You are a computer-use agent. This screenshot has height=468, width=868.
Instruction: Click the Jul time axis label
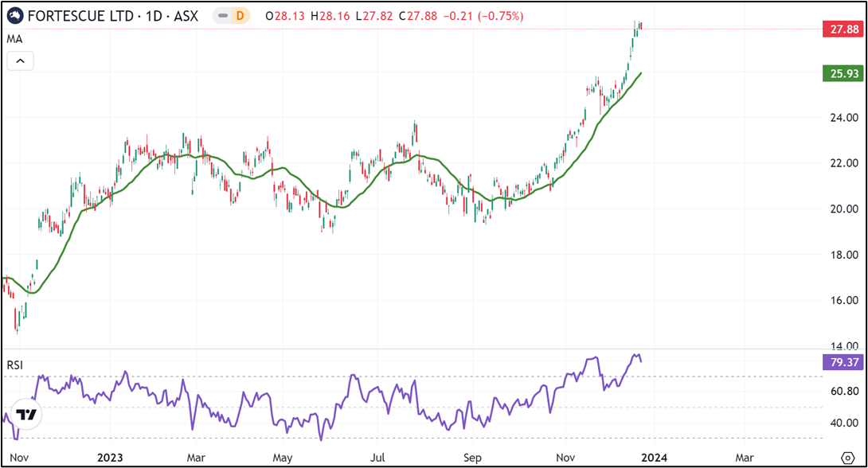coord(377,458)
